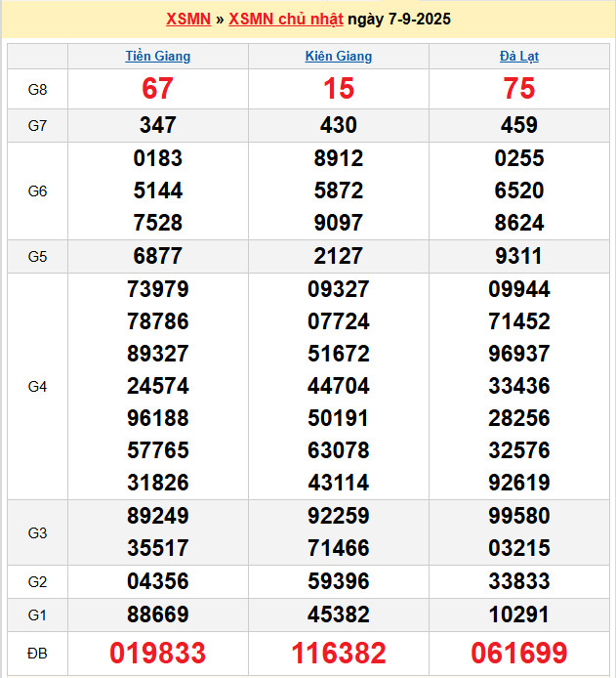Click G4 number 73979
Screen dimensions: 616x678
pos(158,289)
